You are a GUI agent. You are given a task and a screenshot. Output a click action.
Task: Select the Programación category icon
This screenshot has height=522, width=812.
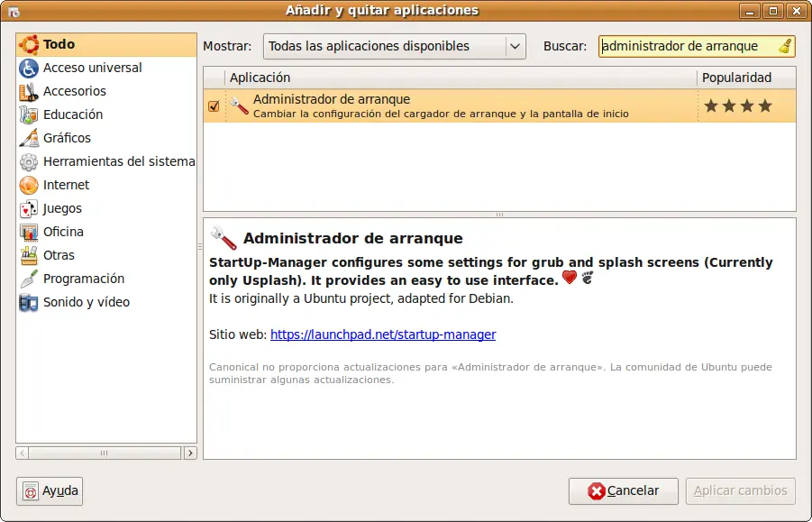tap(29, 278)
